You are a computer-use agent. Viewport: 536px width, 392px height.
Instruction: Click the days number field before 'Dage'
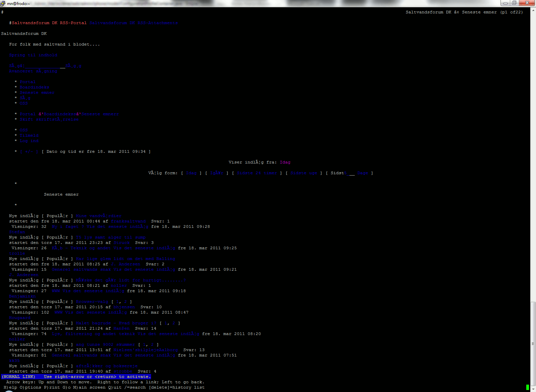[x=352, y=173]
